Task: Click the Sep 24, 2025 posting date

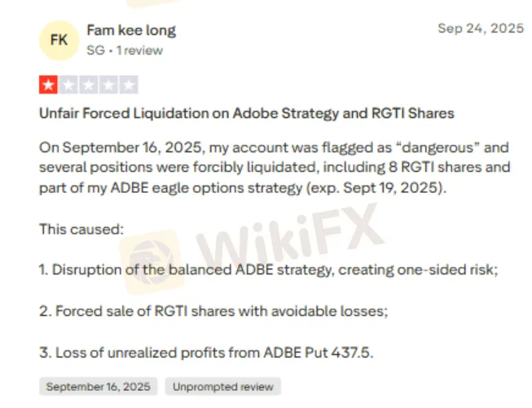Action: pos(481,29)
